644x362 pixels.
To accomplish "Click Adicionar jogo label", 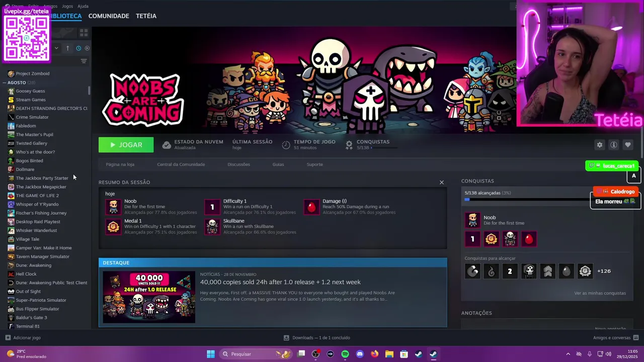I will [27, 338].
